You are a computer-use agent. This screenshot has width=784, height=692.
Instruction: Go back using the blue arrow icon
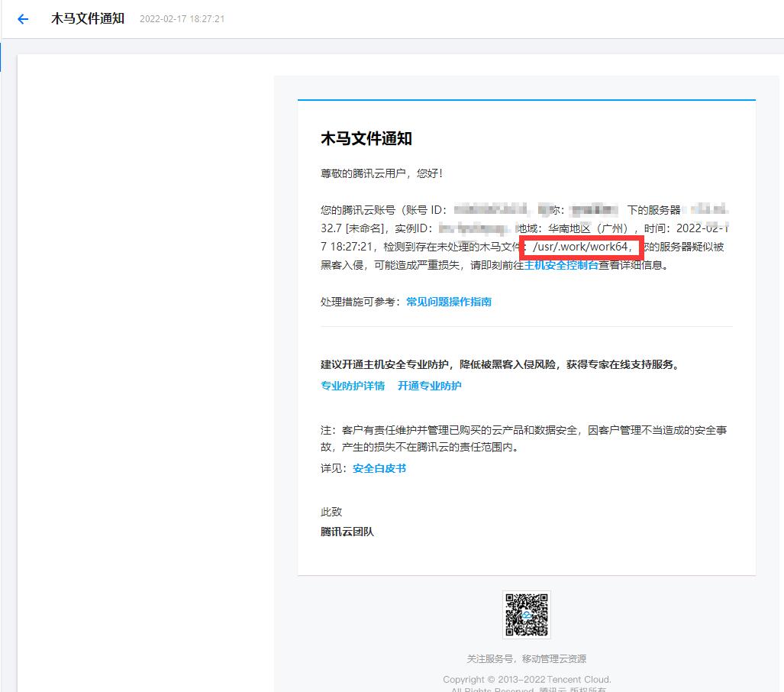coord(23,19)
